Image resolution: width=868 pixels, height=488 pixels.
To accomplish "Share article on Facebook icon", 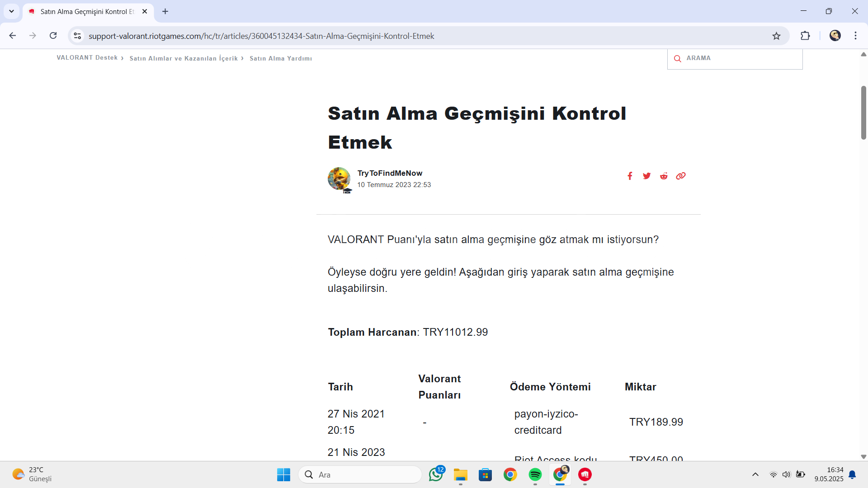I will (x=630, y=176).
